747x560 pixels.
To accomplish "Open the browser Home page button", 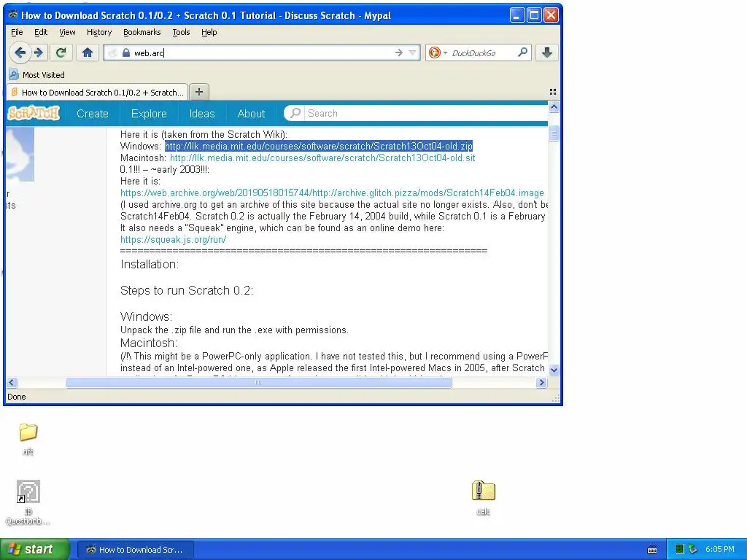I will [x=88, y=52].
